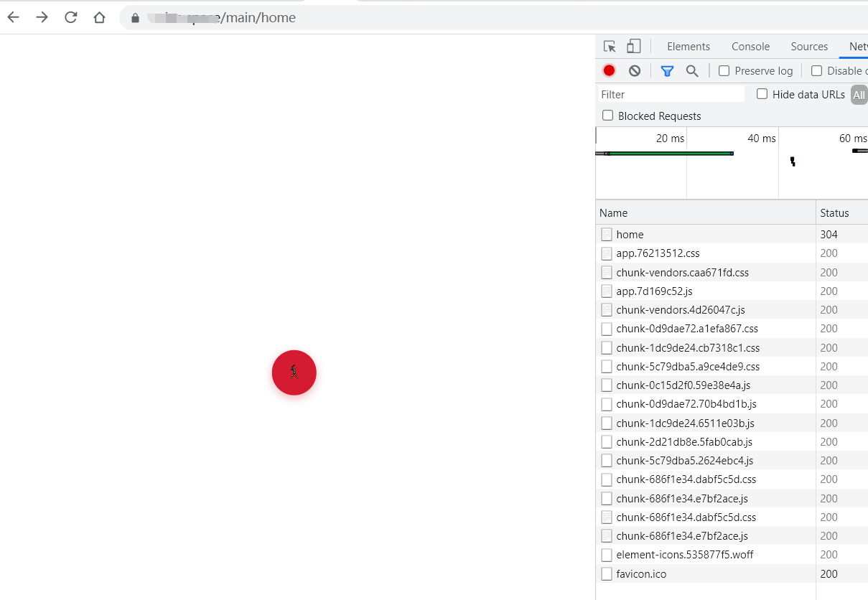Activate the DevTools element inspector icon
The height and width of the screenshot is (600, 868).
610,47
